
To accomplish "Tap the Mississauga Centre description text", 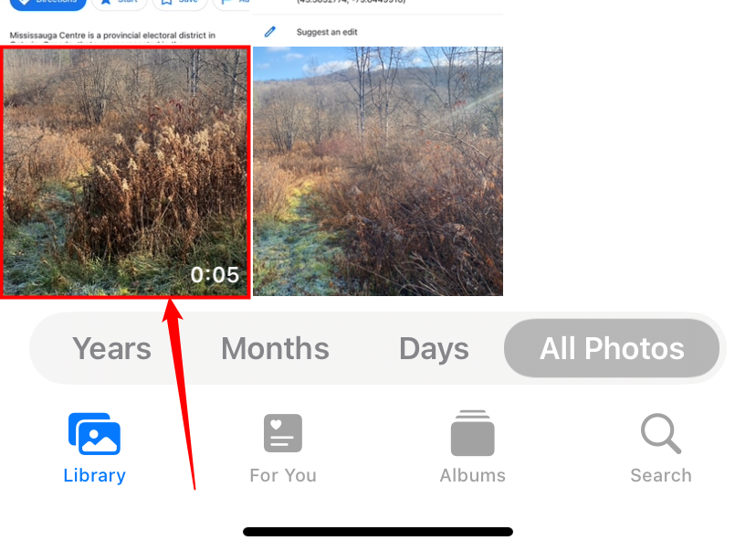I will [112, 37].
